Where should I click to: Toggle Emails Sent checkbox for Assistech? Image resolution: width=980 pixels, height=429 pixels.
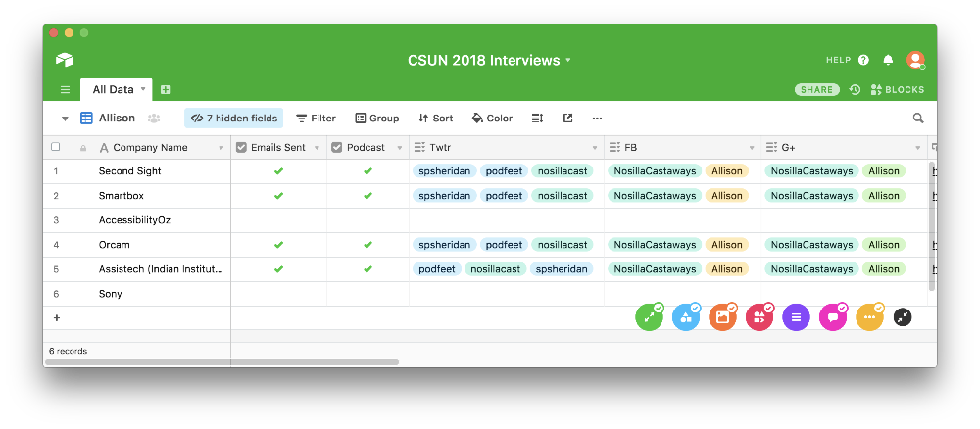coord(278,269)
